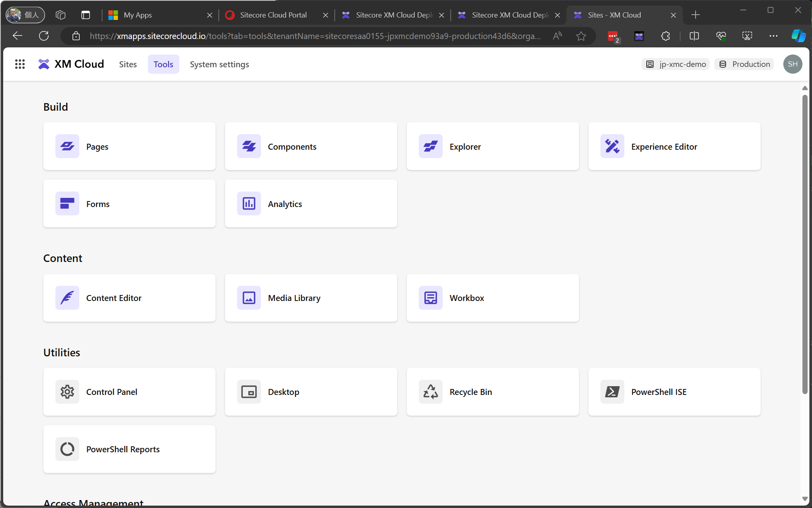This screenshot has width=812, height=508.
Task: Select the Tools tab
Action: click(x=163, y=64)
